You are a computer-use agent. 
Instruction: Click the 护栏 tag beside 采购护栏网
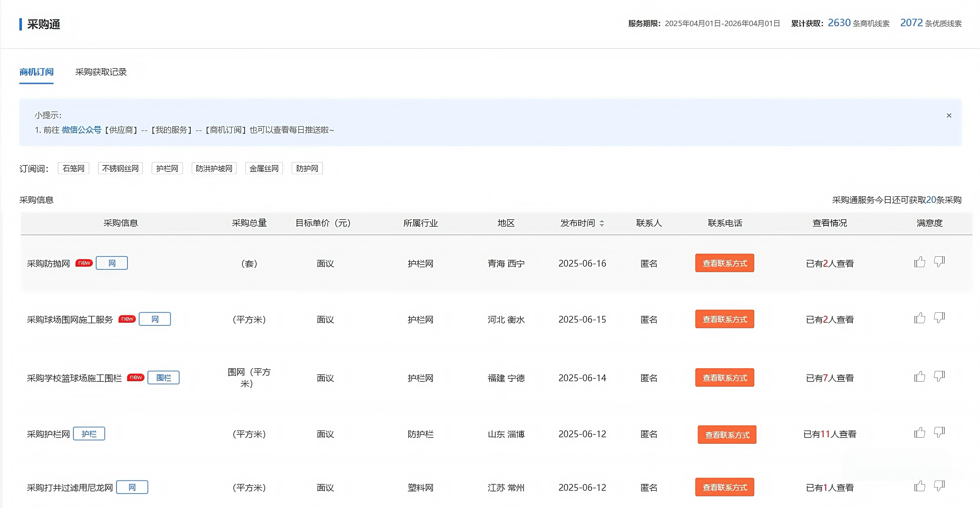(89, 434)
